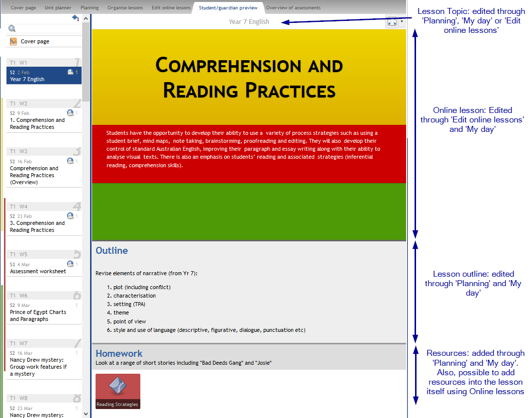
Task: Click the pencil edit icon on T1 W1 header
Action: click(77, 62)
